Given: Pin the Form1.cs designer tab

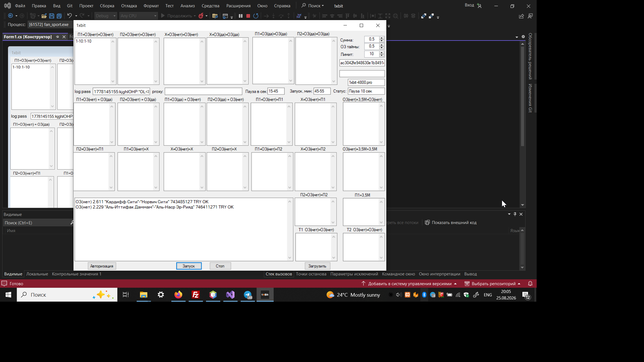Looking at the screenshot, I should pos(57,37).
